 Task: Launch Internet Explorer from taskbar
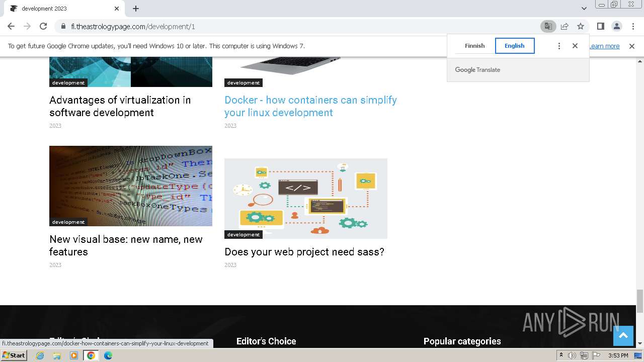click(40, 355)
